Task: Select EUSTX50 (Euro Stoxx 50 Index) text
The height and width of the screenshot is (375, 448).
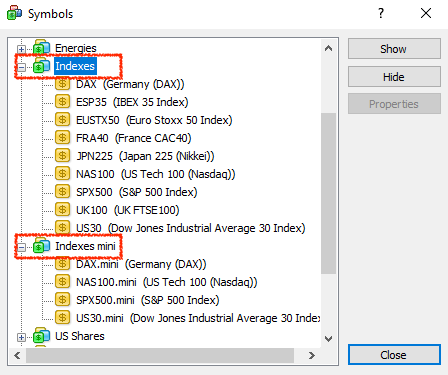Action: click(154, 120)
